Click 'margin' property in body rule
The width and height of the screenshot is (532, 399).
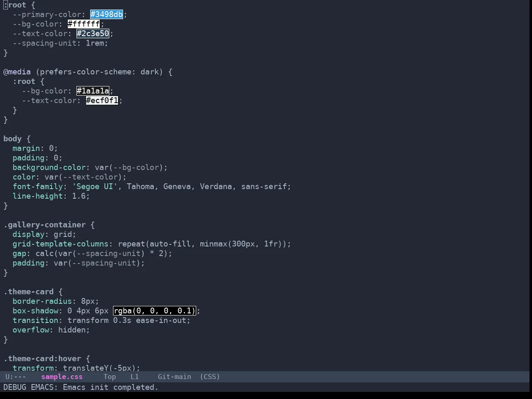coord(26,148)
